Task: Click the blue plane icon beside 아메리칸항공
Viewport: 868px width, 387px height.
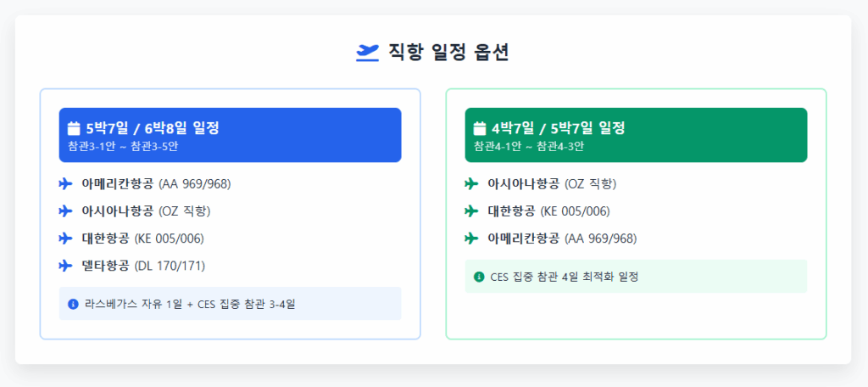Action: 66,183
